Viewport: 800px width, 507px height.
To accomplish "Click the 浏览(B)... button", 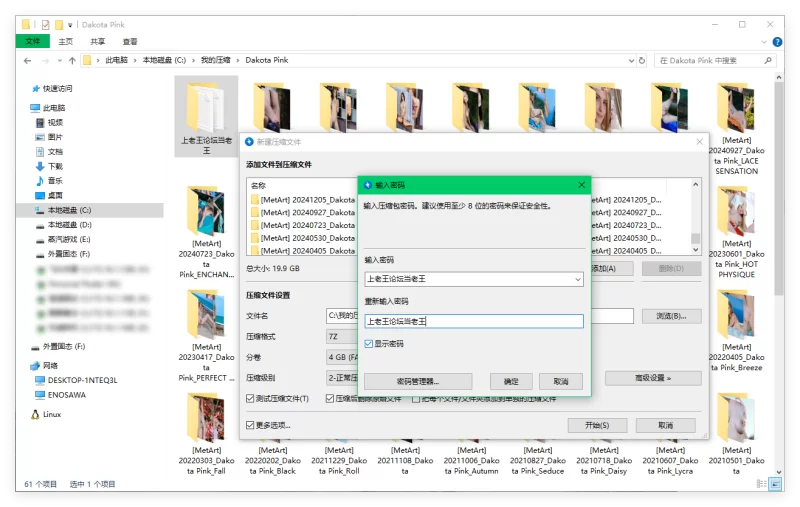I will click(671, 316).
